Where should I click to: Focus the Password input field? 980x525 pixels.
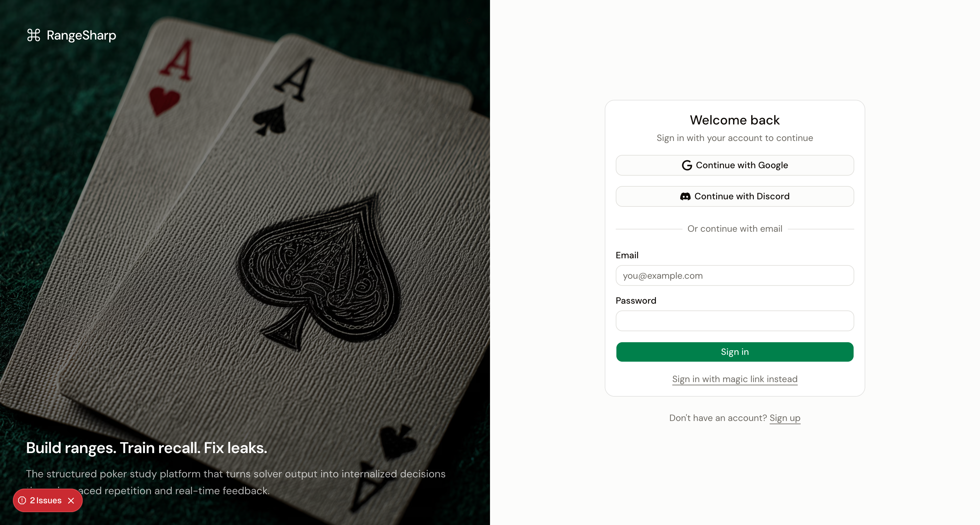[735, 321]
